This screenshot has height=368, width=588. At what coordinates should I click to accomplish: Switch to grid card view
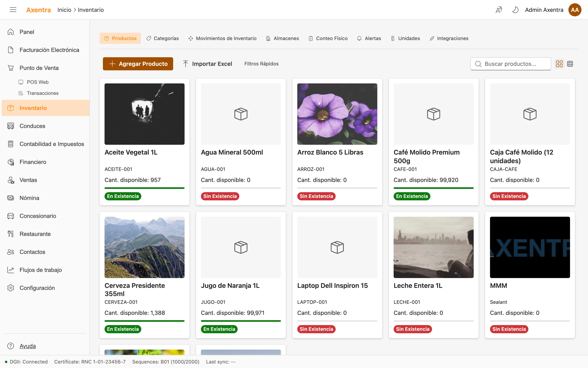tap(559, 64)
